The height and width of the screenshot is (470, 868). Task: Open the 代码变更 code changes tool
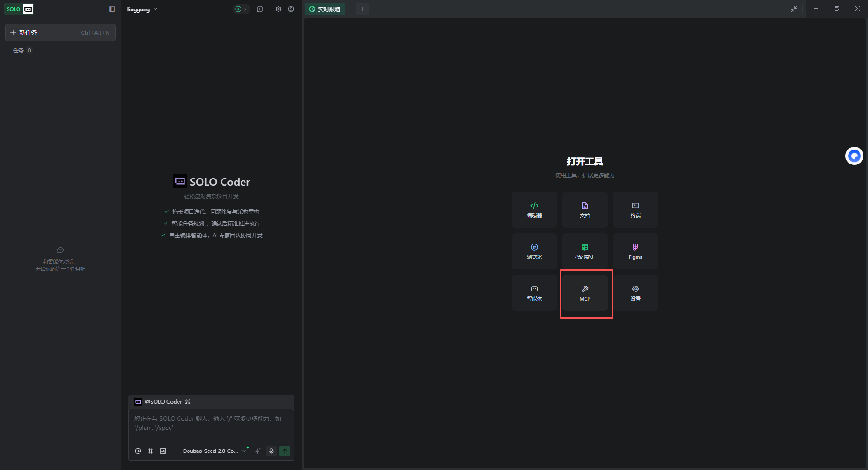point(585,251)
